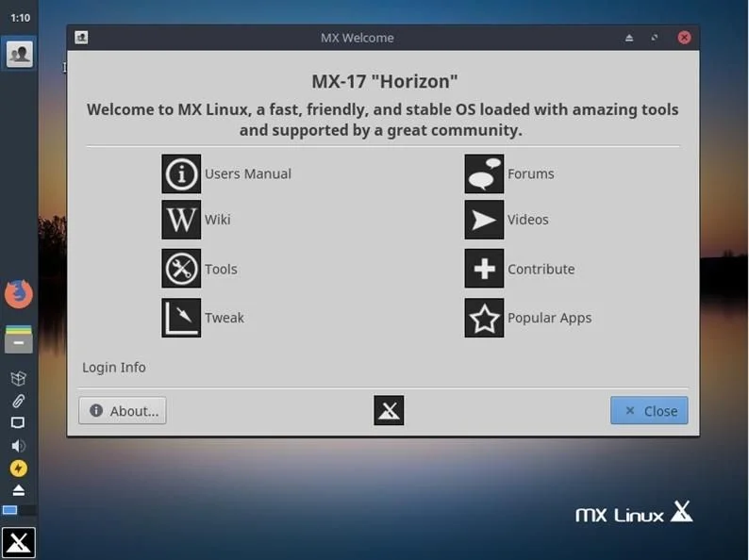Click the eject removable media icon
The image size is (749, 560).
(x=18, y=490)
